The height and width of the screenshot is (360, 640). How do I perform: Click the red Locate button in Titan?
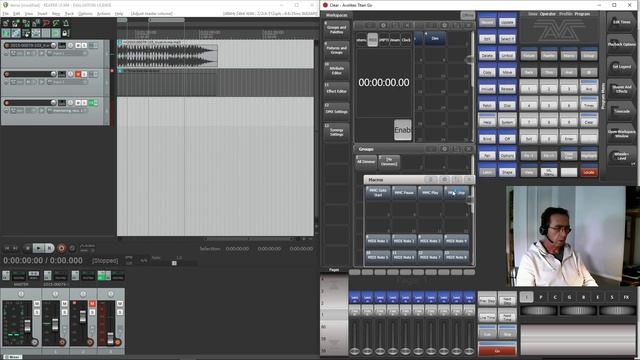coord(589,172)
